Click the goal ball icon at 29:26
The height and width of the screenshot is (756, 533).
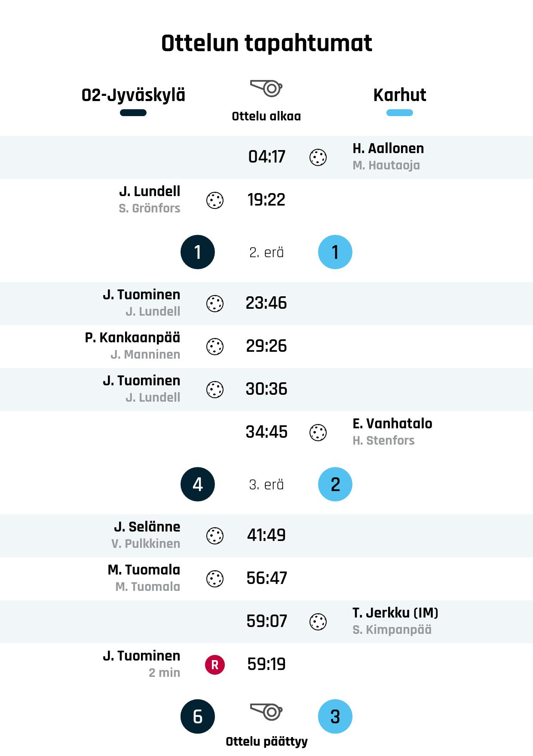coord(215,347)
